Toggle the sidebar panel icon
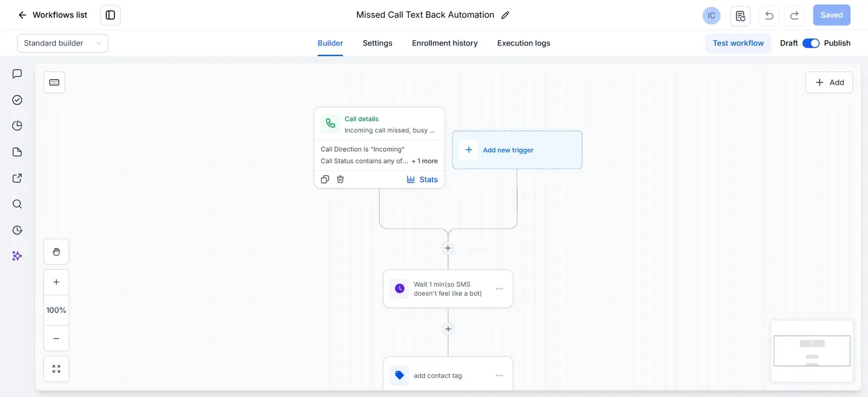Screen dimensions: 868x397 tap(111, 15)
